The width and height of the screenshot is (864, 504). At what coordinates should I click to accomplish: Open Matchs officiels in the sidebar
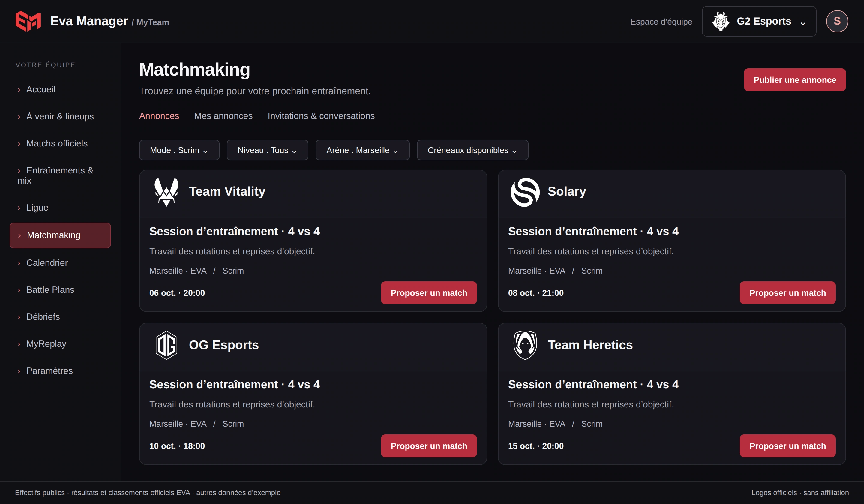60,143
